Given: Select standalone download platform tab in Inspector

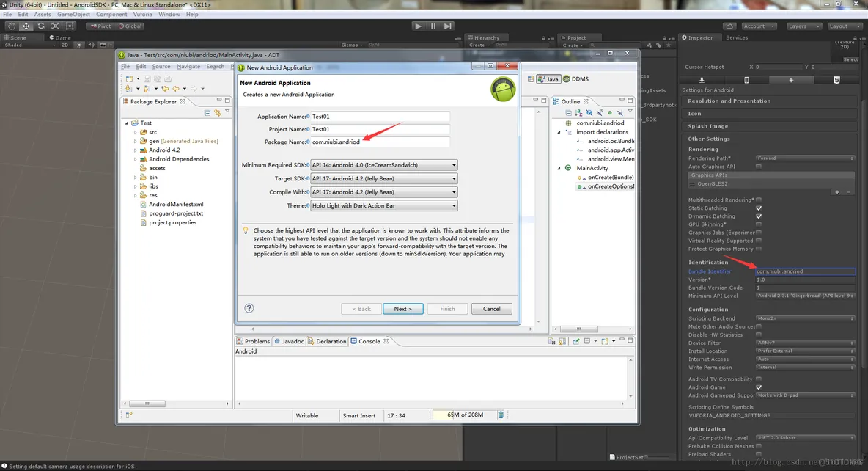Looking at the screenshot, I should coord(702,80).
